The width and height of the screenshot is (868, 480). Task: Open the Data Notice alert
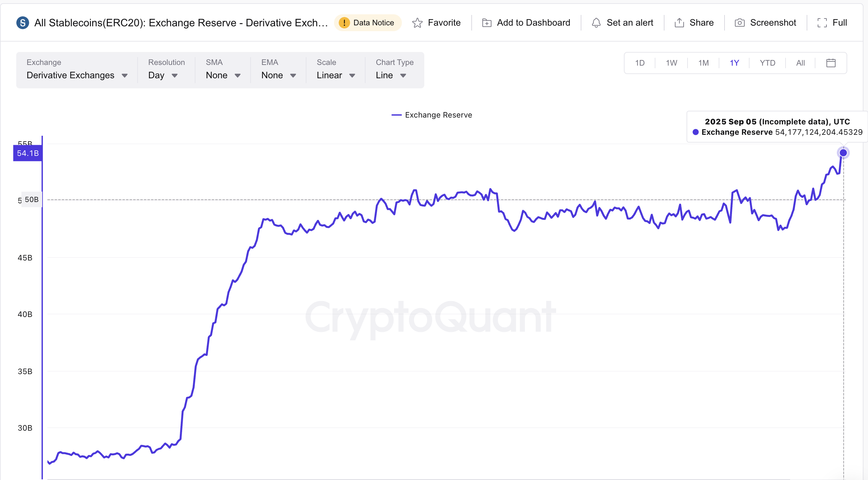click(x=368, y=23)
